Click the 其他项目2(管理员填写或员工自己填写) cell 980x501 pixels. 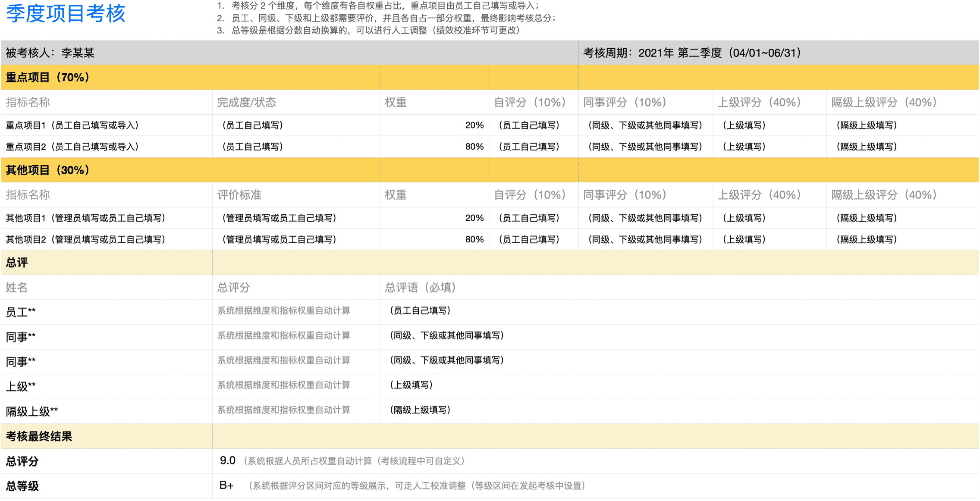[107, 239]
